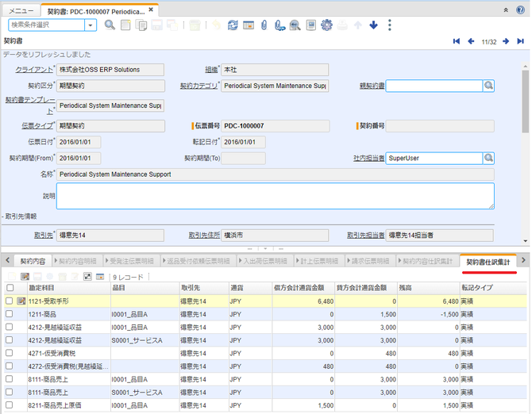Screen dimensions: 532x414
Task: Click the edit record icon in the detail toolbar
Action: coord(25,277)
